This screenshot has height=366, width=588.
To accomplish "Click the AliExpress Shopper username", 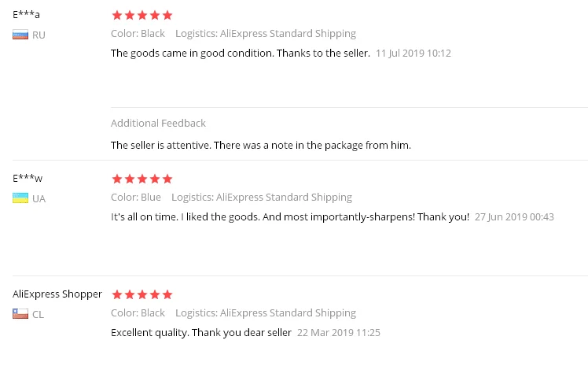I will pyautogui.click(x=57, y=294).
